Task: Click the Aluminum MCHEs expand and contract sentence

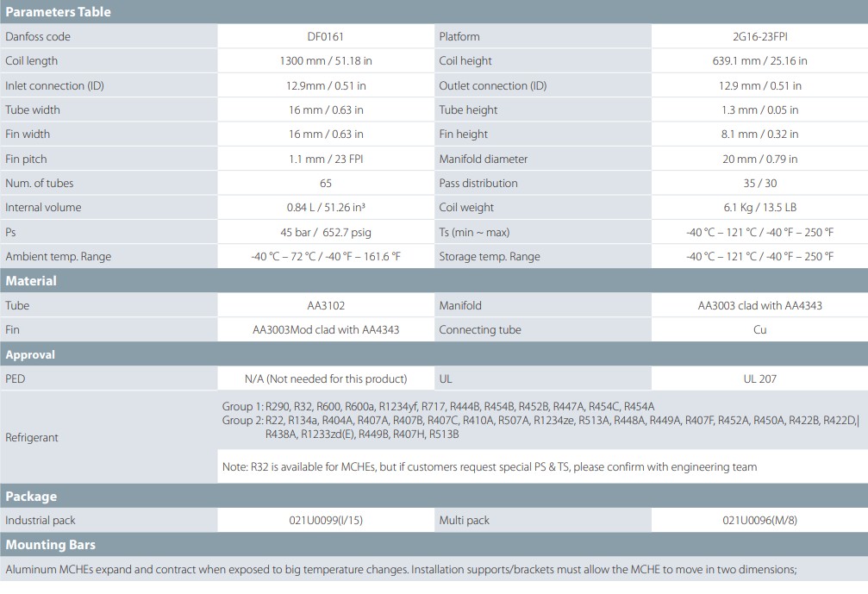Action: point(402,570)
